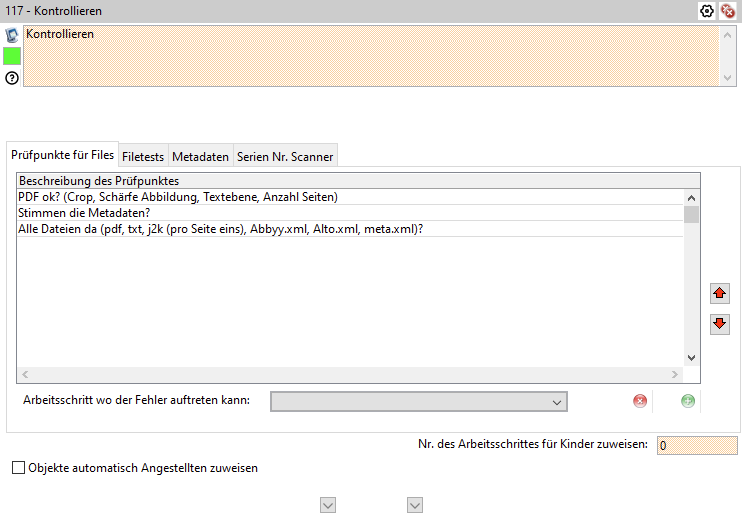Open help via the question mark icon

(12, 78)
